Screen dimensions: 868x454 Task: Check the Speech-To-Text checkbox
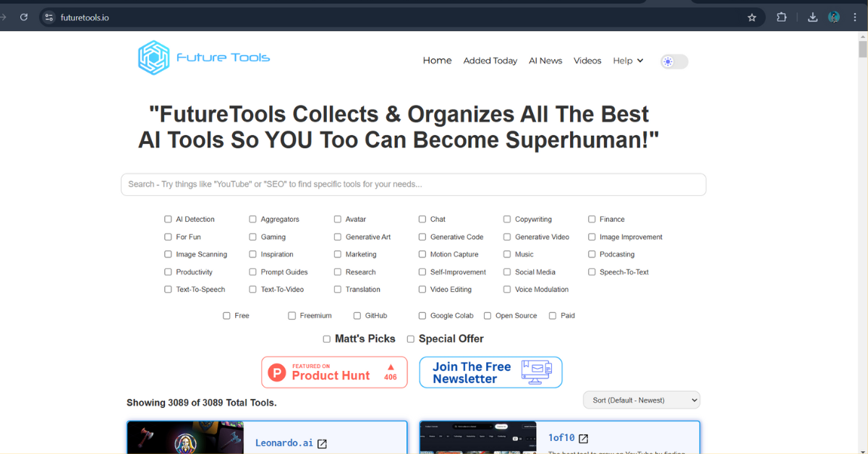[592, 272]
